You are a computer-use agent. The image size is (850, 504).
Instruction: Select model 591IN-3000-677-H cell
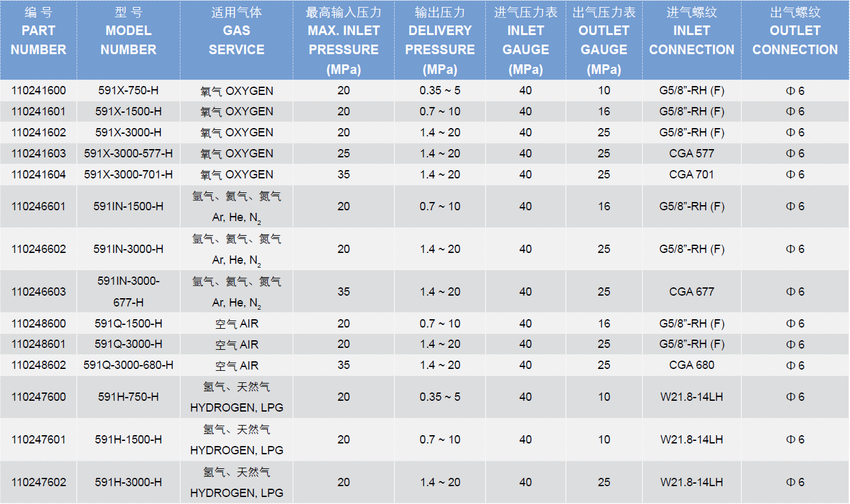[x=128, y=292]
